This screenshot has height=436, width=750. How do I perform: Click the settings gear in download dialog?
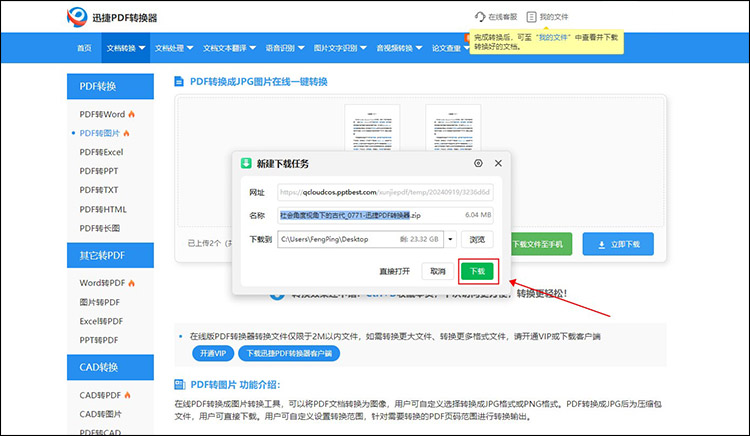coord(478,163)
